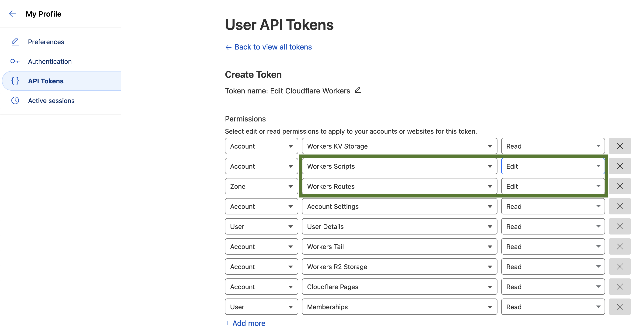Select Active sessions in the sidebar
The image size is (644, 327).
[51, 101]
